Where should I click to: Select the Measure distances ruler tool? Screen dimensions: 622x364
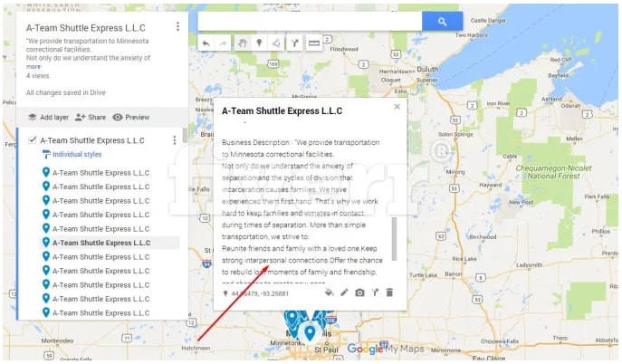click(314, 43)
